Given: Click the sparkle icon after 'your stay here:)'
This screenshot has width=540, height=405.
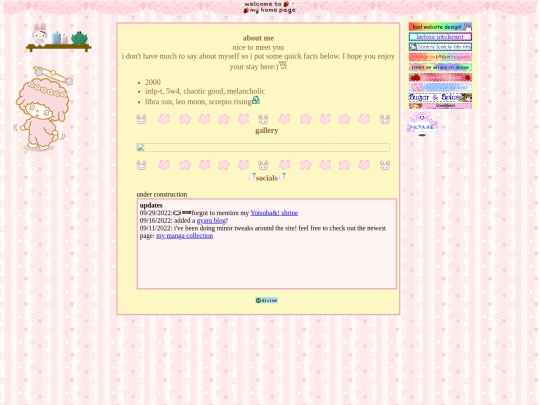Looking at the screenshot, I should point(283,65).
